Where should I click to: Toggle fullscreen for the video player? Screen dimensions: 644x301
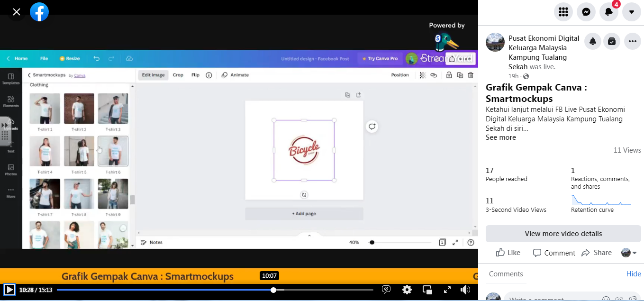point(447,290)
